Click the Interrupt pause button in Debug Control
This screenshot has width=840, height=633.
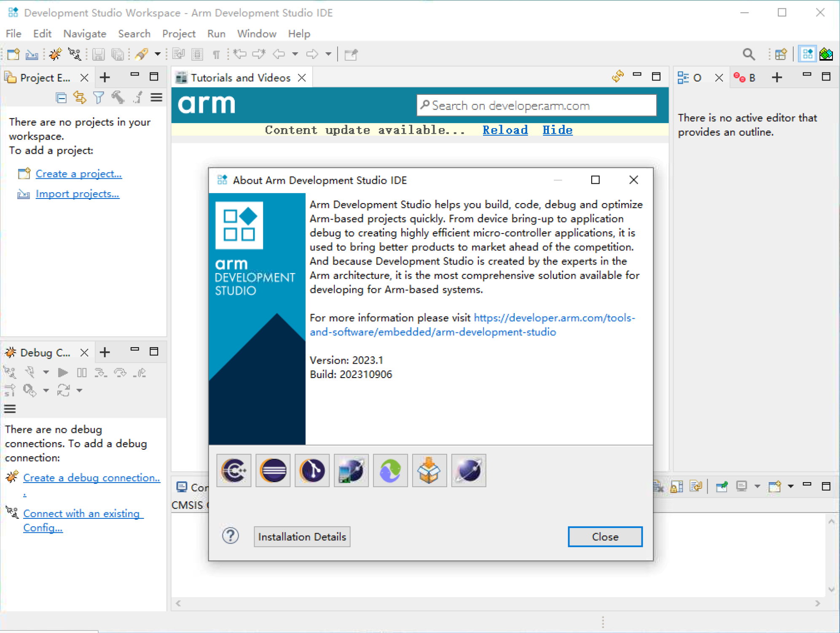[x=82, y=373]
